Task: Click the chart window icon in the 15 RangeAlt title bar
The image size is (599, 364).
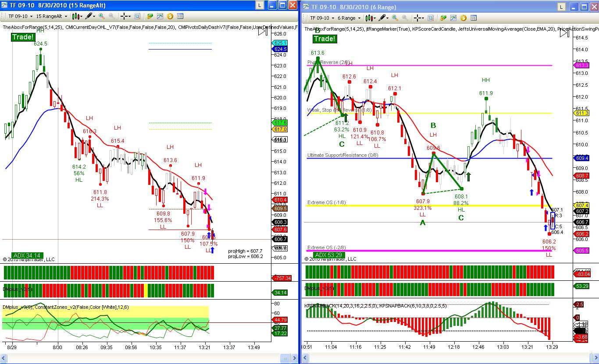Action: point(5,6)
